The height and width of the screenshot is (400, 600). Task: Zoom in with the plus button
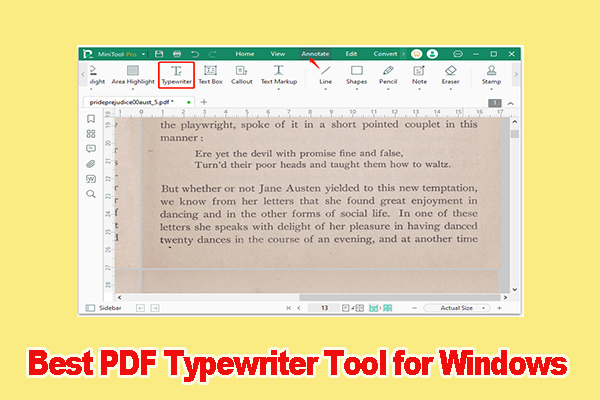point(499,308)
